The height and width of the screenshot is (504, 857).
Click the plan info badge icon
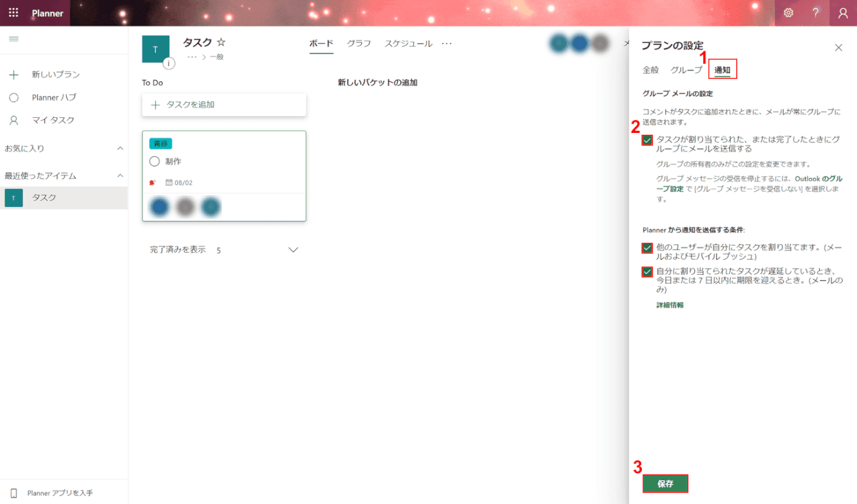(x=168, y=63)
